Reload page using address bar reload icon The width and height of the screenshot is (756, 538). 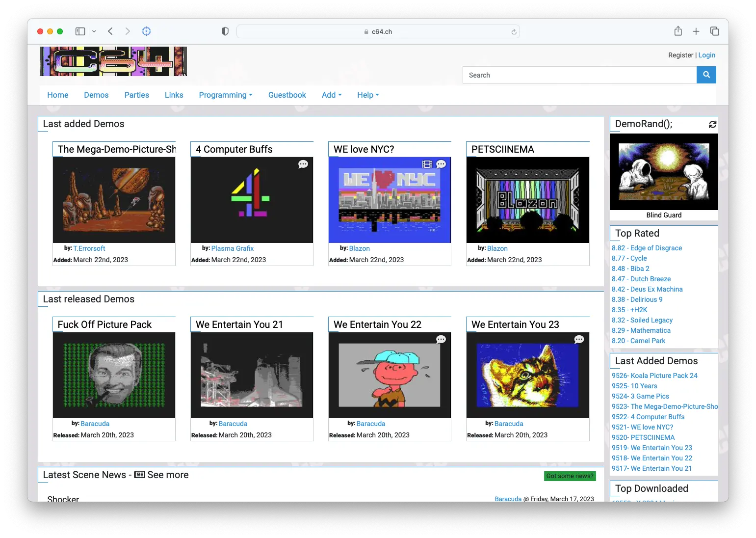tap(514, 32)
